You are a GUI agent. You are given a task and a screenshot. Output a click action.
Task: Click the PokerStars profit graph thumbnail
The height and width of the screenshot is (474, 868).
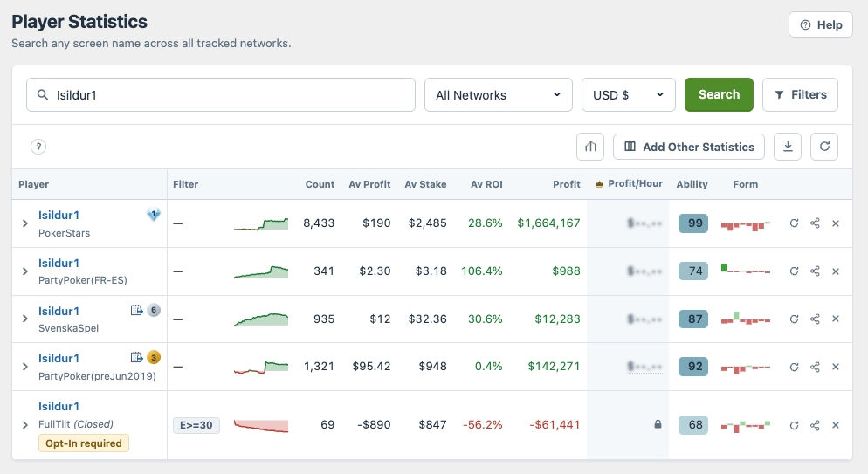pyautogui.click(x=261, y=224)
